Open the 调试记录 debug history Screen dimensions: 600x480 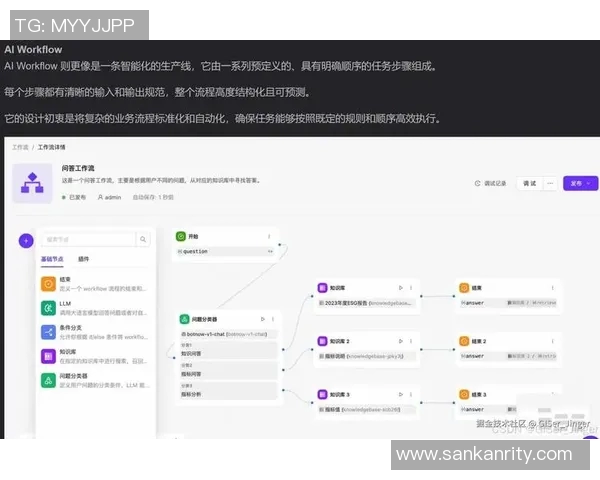point(491,183)
